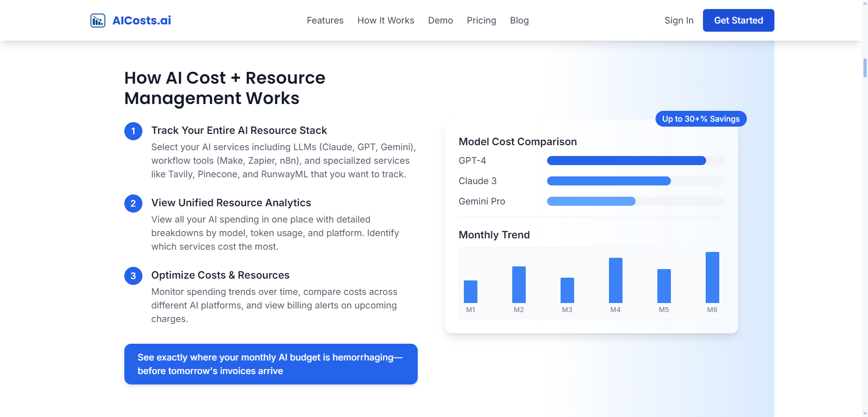Click the M6 bar in Monthly Trend
The height and width of the screenshot is (417, 868).
(712, 277)
